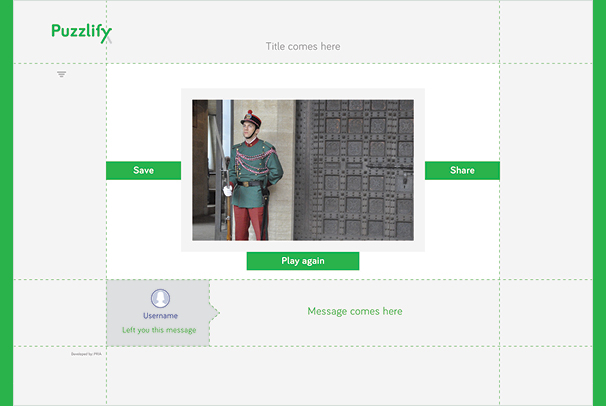Click the studded metal door in photo

click(354, 170)
